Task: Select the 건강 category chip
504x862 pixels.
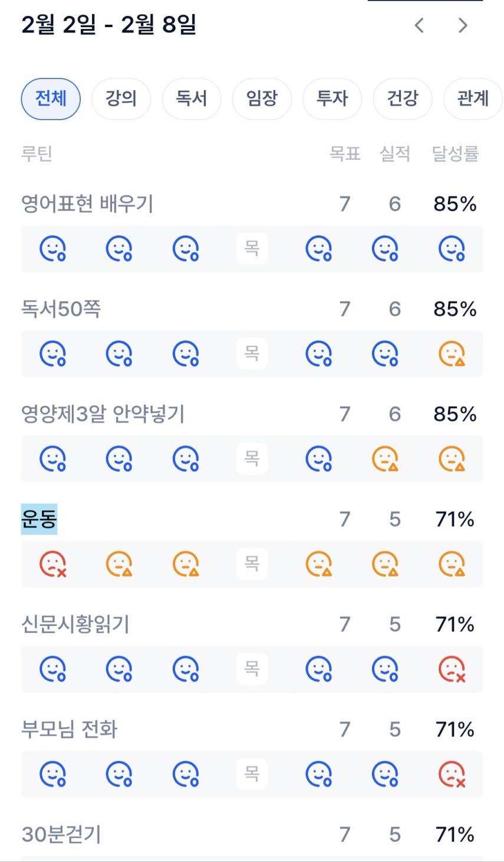Action: (403, 99)
